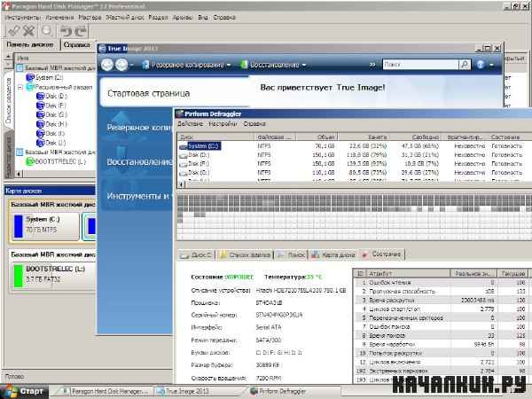Switch to the Поиск tab in Defraggler
This screenshot has height=399, width=532.
(x=291, y=254)
